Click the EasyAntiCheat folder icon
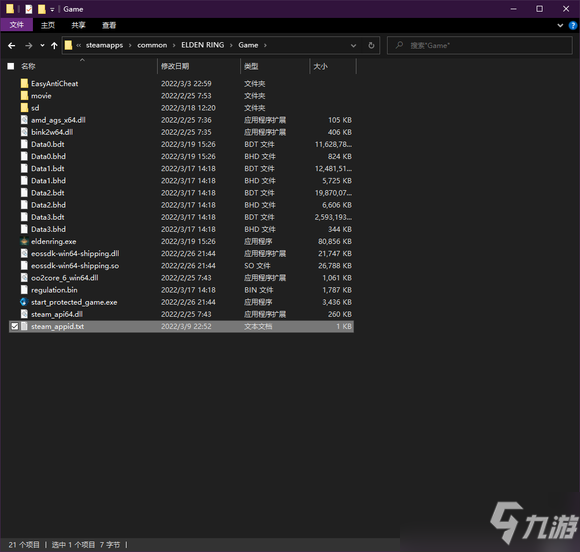580x552 pixels. [24, 84]
